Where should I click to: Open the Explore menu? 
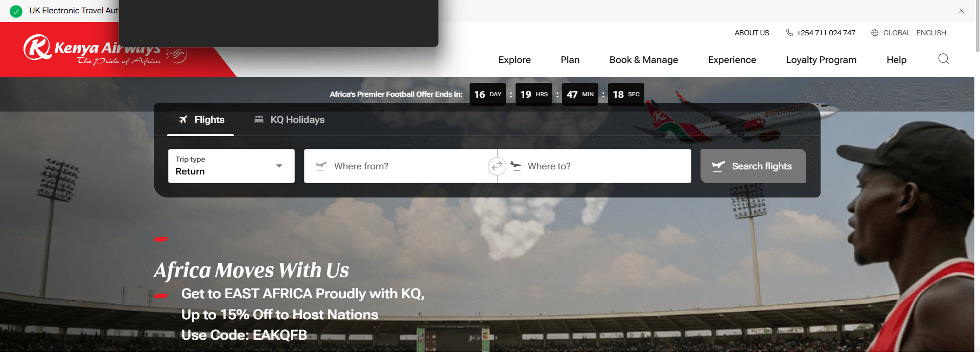tap(515, 60)
